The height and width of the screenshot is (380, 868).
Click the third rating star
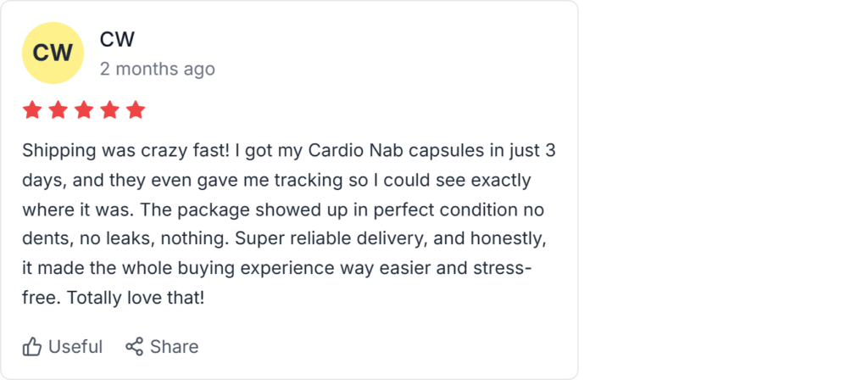point(84,110)
